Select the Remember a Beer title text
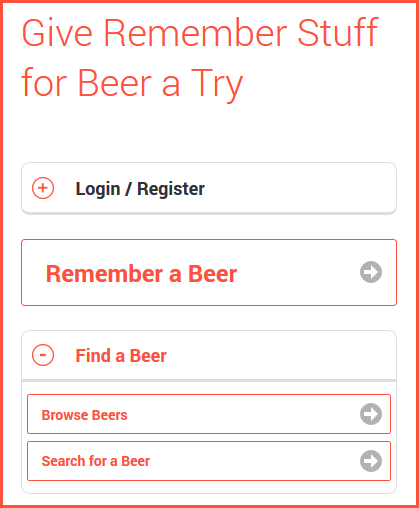419x508 pixels. coord(141,274)
